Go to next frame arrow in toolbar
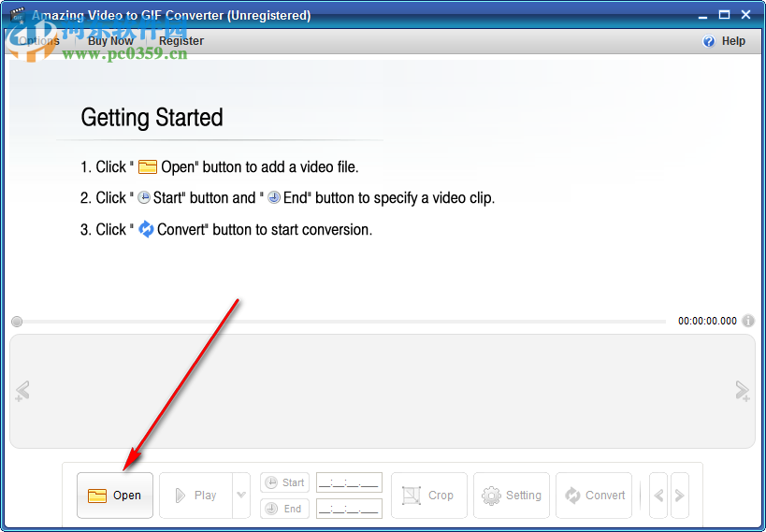This screenshot has width=766, height=532. tap(680, 496)
